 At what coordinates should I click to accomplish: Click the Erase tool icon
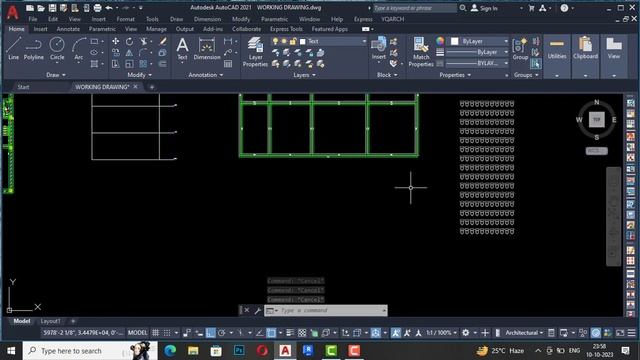point(163,41)
